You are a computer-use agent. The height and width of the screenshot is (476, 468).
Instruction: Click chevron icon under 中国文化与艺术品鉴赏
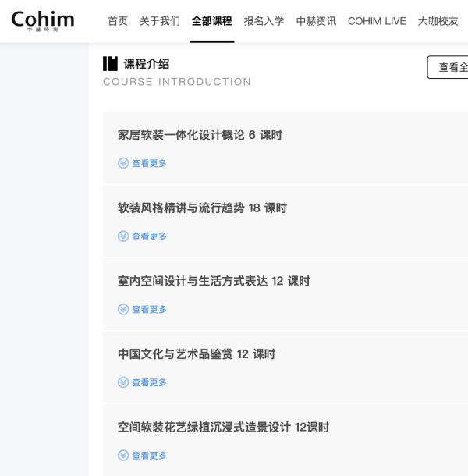pyautogui.click(x=123, y=382)
